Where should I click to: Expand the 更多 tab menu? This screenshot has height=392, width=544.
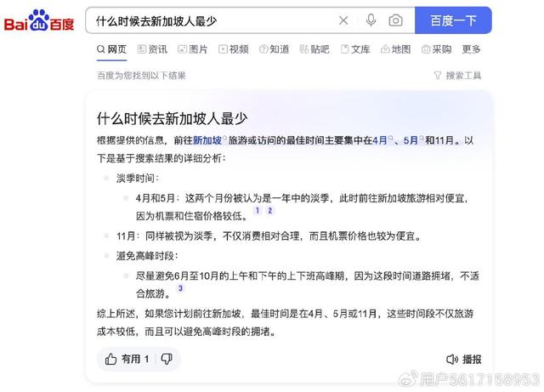point(471,49)
